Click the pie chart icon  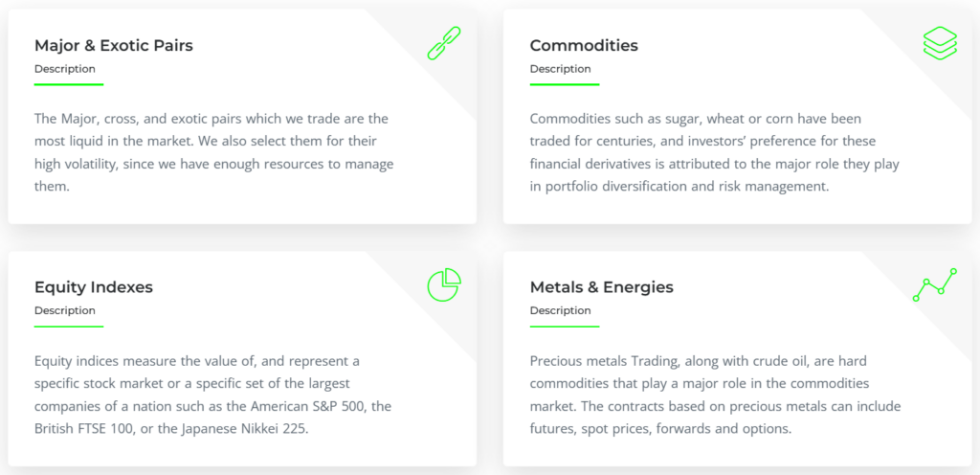tap(444, 285)
